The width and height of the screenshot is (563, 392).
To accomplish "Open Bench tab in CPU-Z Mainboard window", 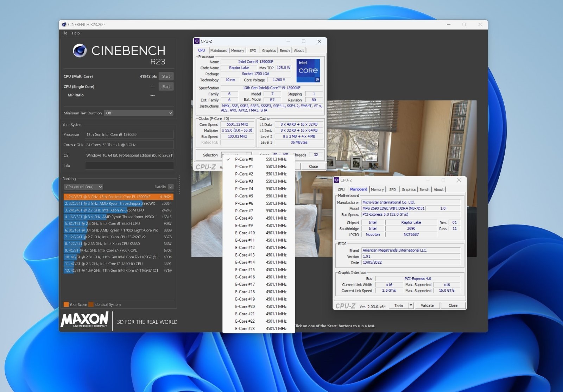I will [x=424, y=190].
